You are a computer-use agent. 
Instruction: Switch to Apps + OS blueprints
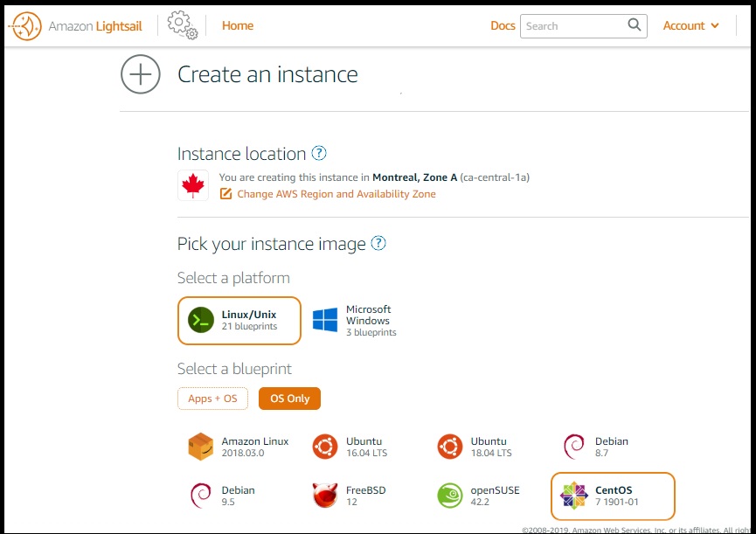click(x=212, y=399)
